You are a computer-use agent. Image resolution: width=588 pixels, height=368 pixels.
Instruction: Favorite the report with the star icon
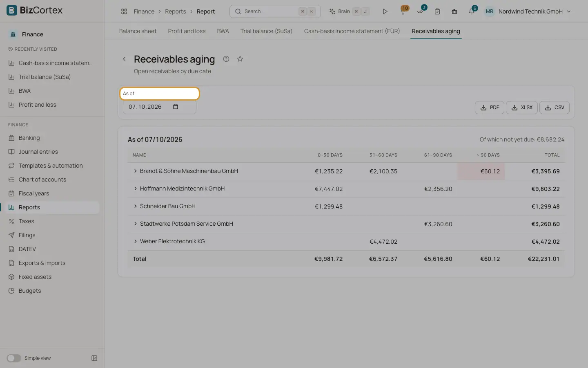(x=240, y=59)
